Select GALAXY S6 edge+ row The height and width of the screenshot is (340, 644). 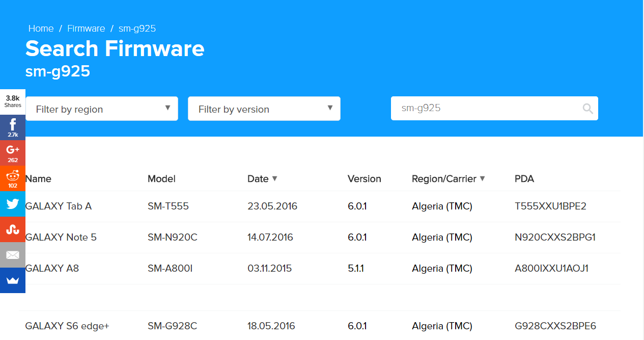click(x=67, y=326)
